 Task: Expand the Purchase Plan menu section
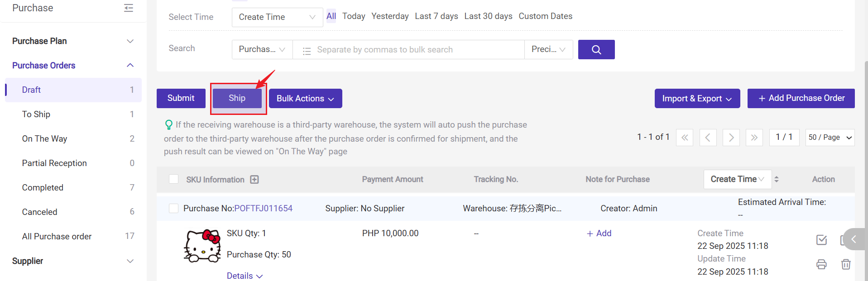[73, 41]
